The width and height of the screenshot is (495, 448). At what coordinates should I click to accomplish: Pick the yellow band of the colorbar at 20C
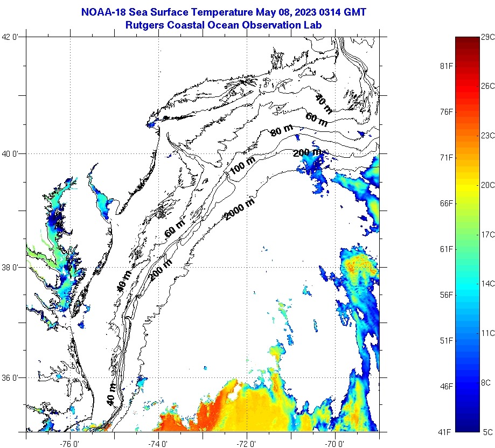pos(467,185)
